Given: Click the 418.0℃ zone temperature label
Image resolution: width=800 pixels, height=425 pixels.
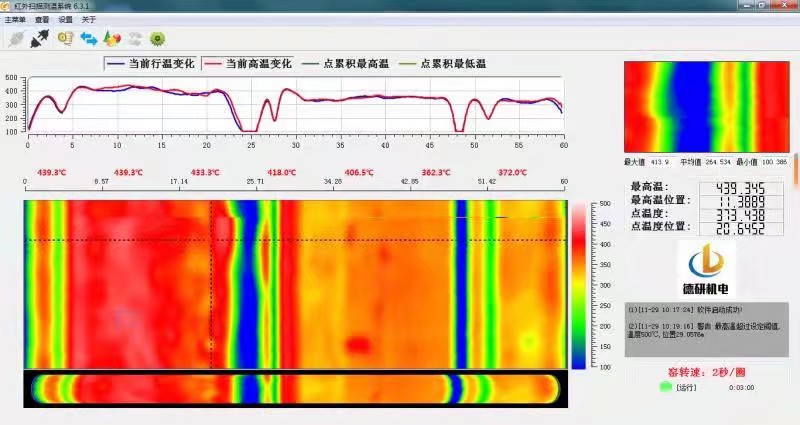Looking at the screenshot, I should pyautogui.click(x=282, y=172).
